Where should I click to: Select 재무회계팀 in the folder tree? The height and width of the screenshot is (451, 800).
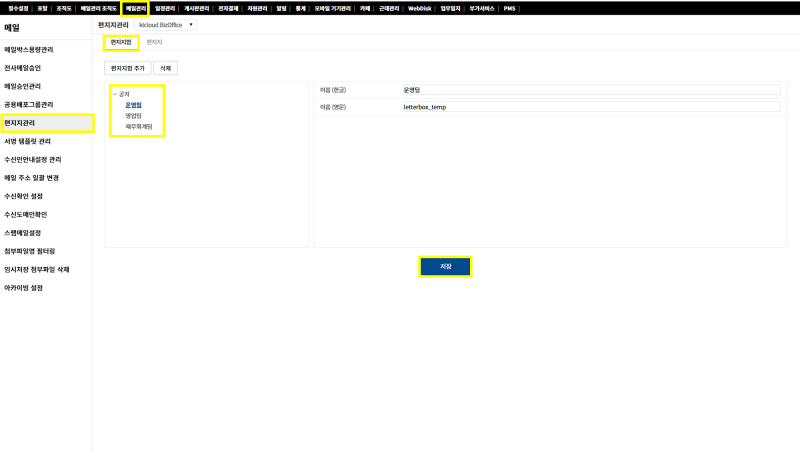tap(138, 127)
